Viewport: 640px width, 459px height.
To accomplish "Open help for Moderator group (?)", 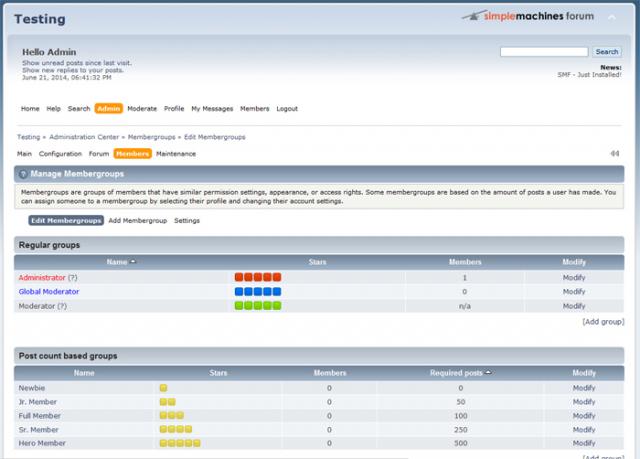I will tap(62, 306).
